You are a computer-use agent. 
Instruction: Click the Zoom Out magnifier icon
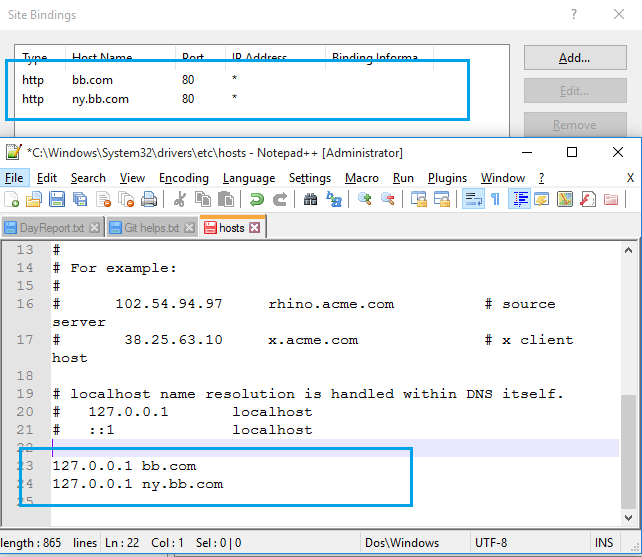tap(387, 199)
